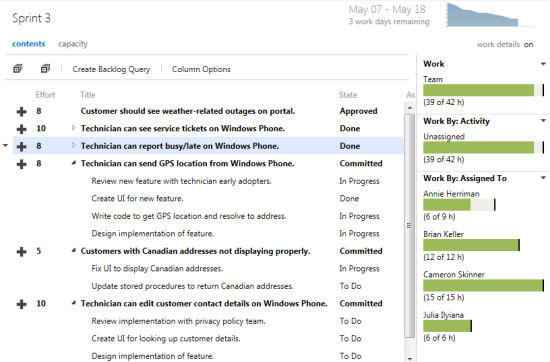Screen dimensions: 550x362
Task: Select 'Create UI for looking up customer details.'
Action: 166,339
